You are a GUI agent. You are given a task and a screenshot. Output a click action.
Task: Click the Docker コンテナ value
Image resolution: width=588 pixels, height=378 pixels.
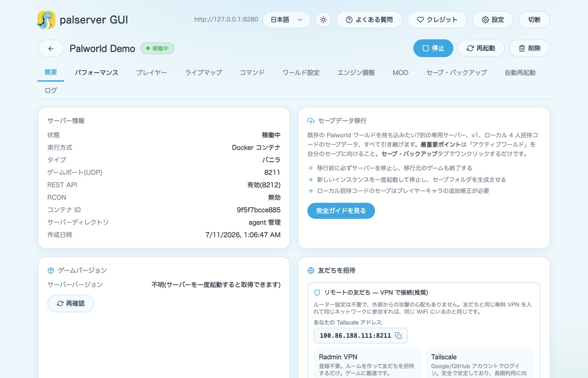pos(256,148)
